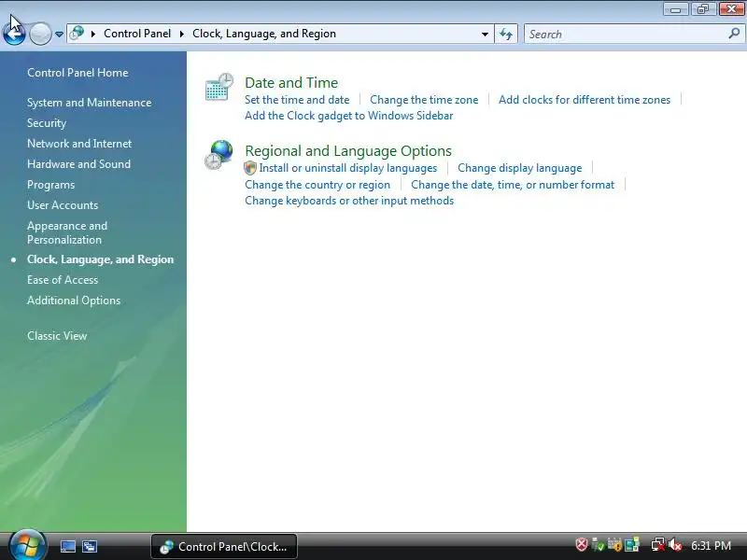Select Clock, Language, and Region in sidebar
747x560 pixels.
[x=101, y=259]
